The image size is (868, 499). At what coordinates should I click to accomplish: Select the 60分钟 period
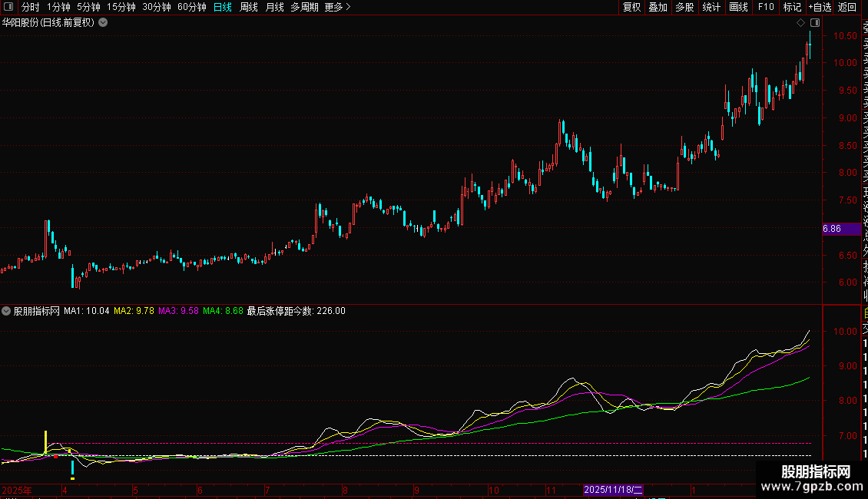[x=192, y=7]
